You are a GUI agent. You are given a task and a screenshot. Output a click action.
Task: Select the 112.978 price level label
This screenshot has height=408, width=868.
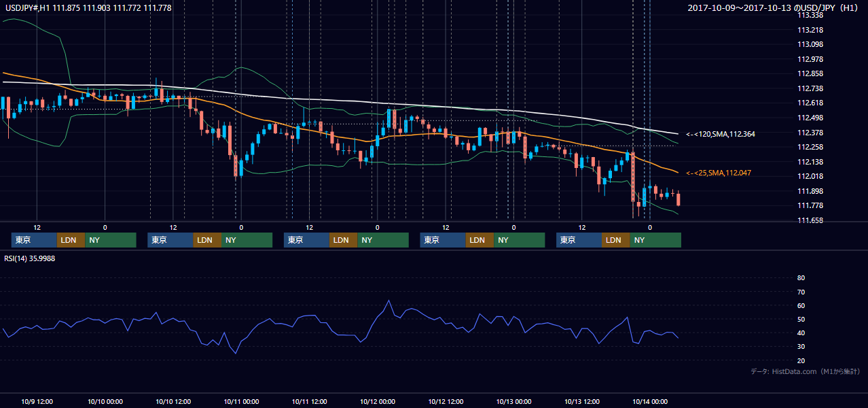(810, 59)
